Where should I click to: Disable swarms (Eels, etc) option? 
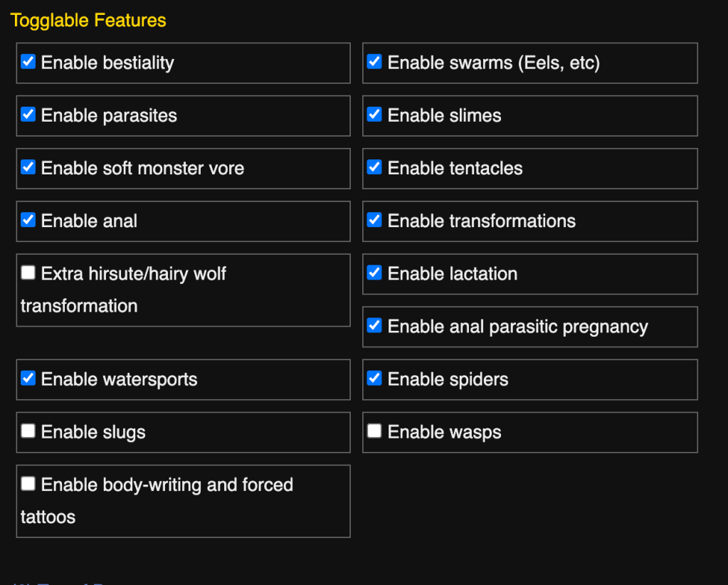[374, 62]
